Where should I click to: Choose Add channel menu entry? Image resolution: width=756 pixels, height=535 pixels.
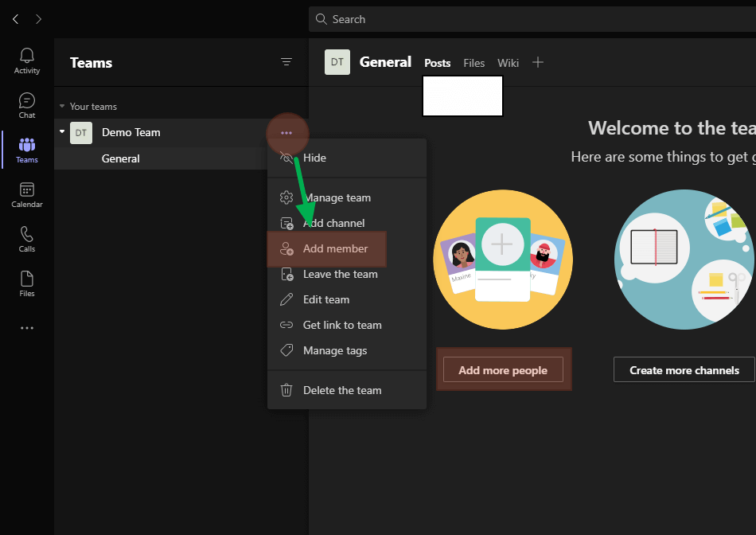tap(347, 223)
